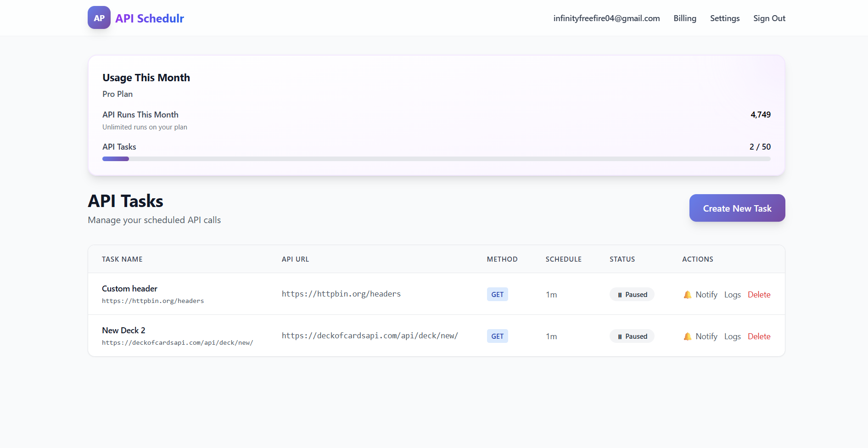Click the pause icon on New Deck 2 status
Viewport: 868px width, 448px height.
(x=620, y=336)
